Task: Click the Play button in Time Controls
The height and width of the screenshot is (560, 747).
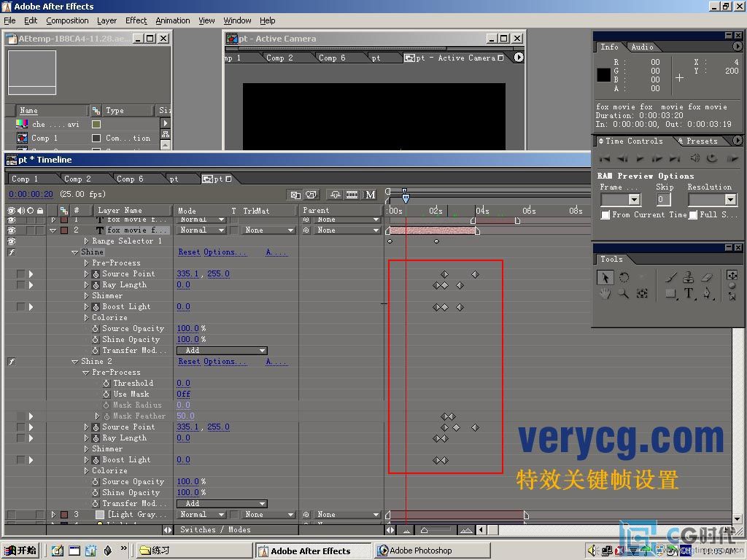Action: click(x=640, y=158)
